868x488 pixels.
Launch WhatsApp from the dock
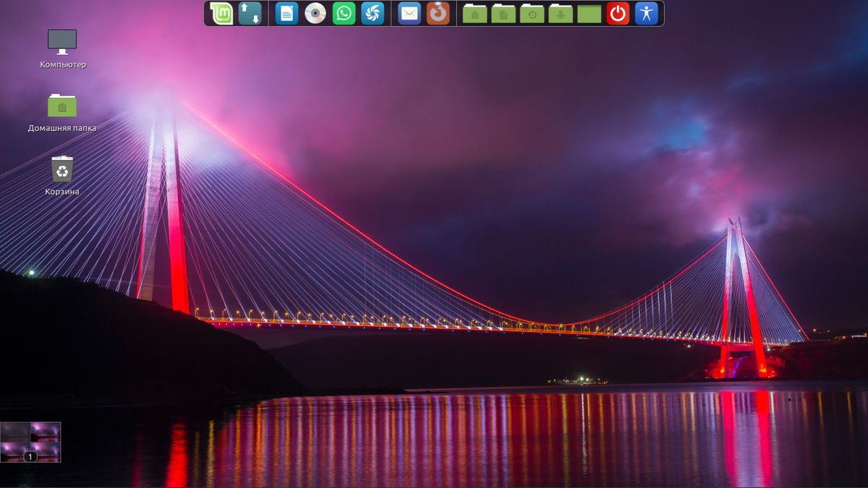point(344,13)
